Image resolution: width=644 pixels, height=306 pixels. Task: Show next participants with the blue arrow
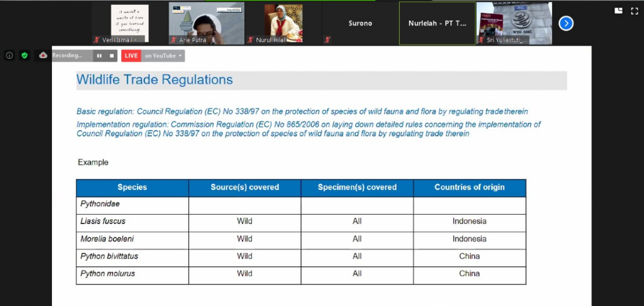(566, 24)
